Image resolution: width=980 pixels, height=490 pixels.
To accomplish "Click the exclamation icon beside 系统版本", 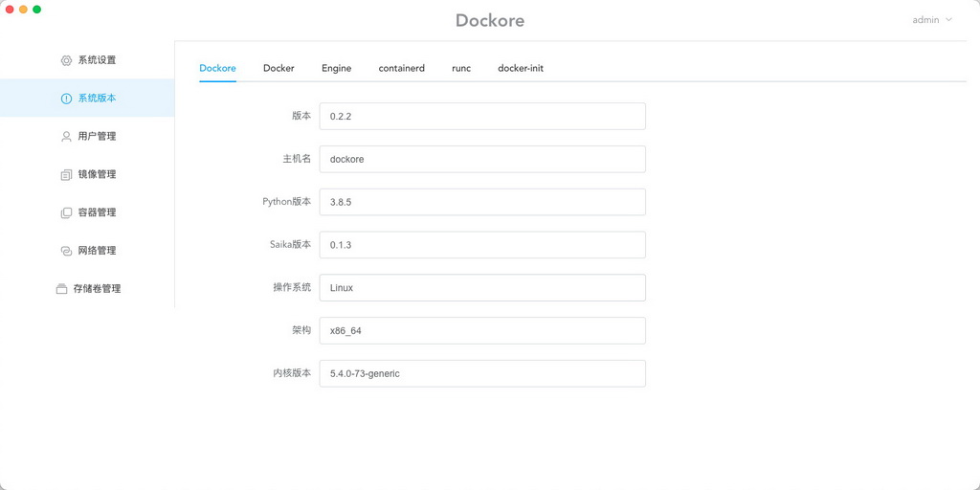I will click(66, 99).
